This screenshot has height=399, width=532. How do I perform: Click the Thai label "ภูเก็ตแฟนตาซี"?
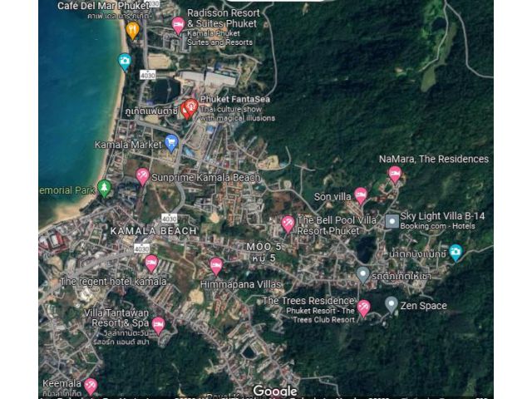pyautogui.click(x=151, y=111)
